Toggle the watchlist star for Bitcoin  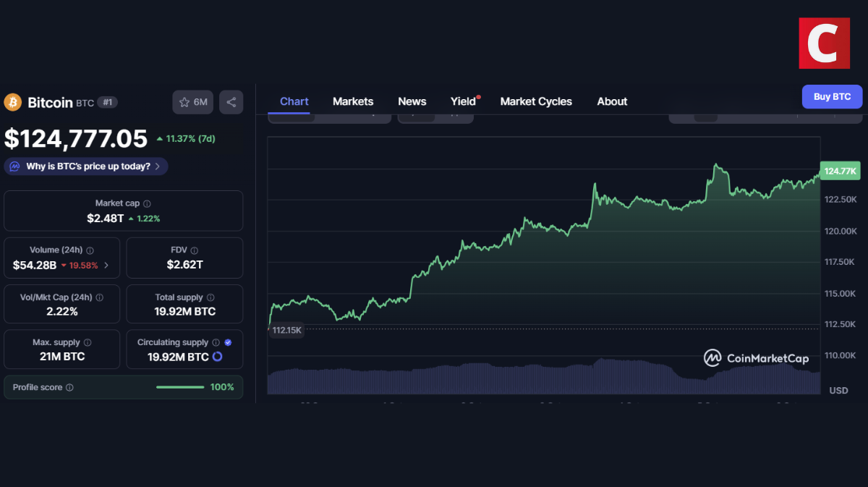(184, 102)
